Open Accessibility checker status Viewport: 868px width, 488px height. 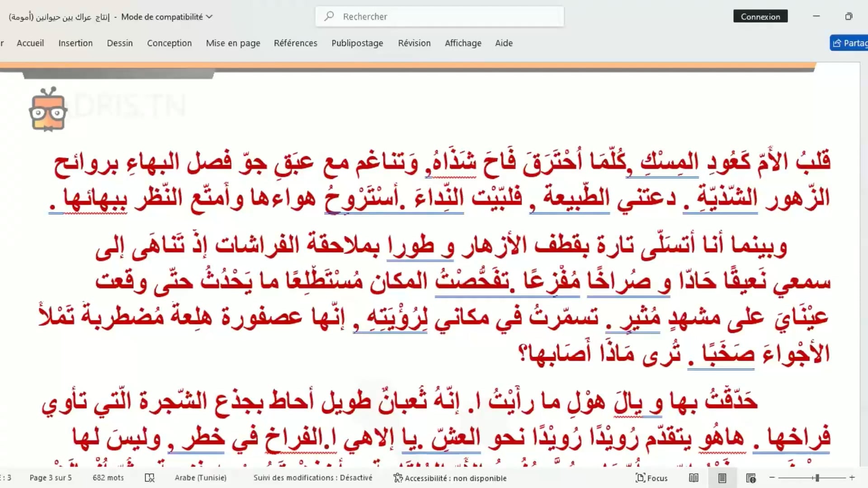tap(450, 478)
